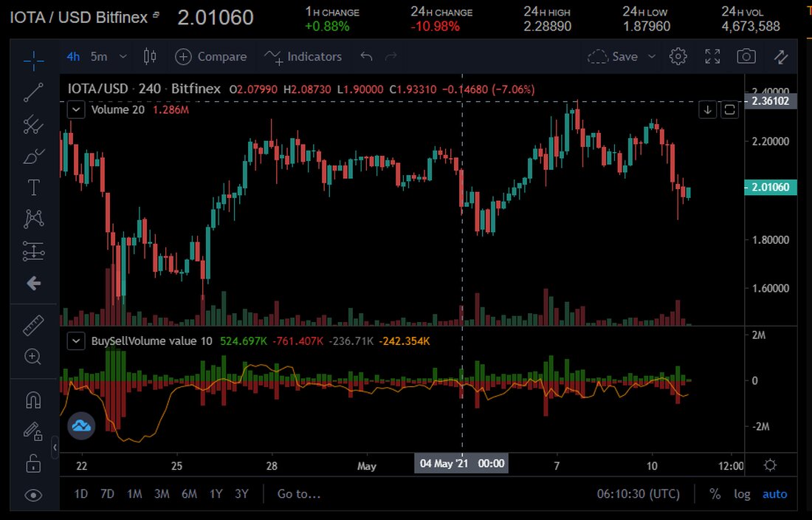Screen dimensions: 812x520
Task: Open the candlestick chart style selector
Action: point(150,56)
